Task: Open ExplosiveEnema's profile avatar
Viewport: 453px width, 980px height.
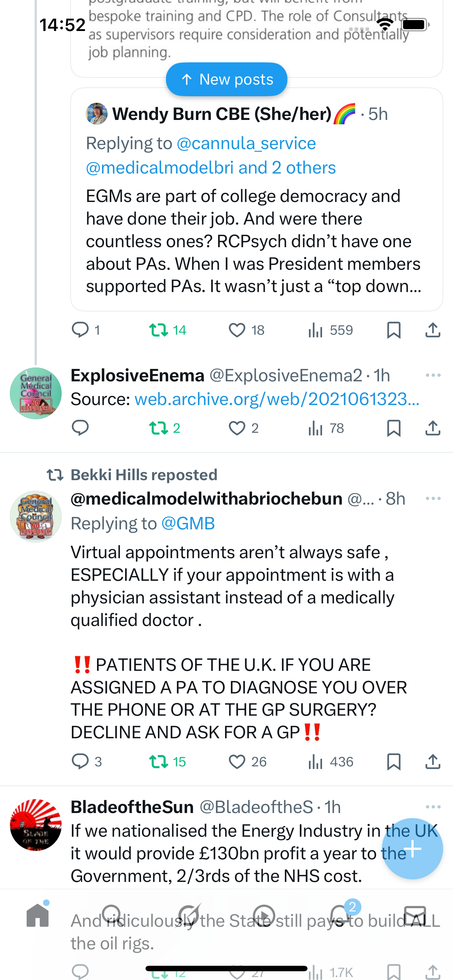Action: 36,393
